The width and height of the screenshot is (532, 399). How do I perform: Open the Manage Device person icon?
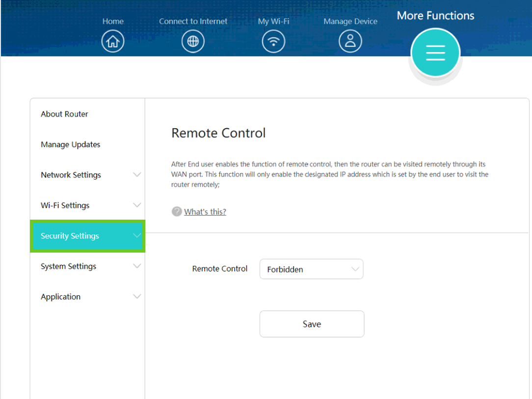pyautogui.click(x=350, y=42)
